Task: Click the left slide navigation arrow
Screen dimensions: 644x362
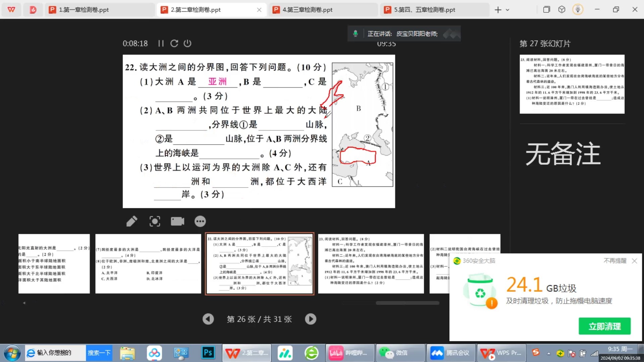Action: (x=208, y=319)
